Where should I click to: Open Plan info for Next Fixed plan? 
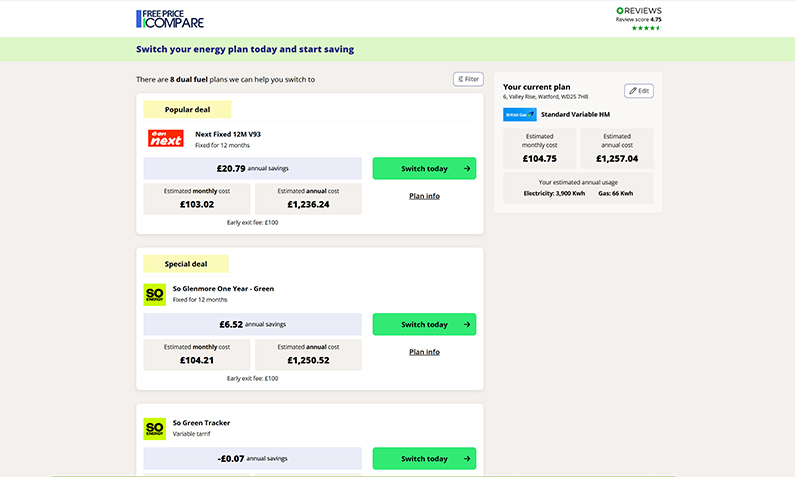[424, 196]
